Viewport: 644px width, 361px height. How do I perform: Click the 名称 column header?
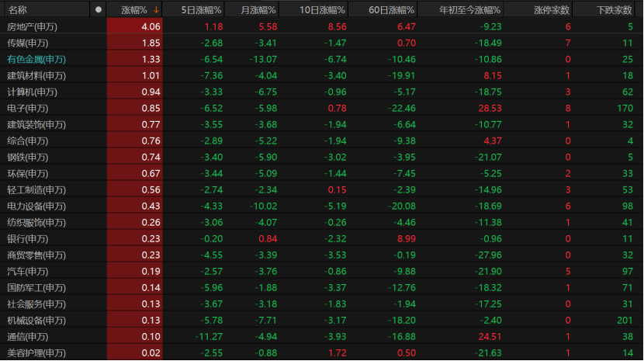(17, 10)
